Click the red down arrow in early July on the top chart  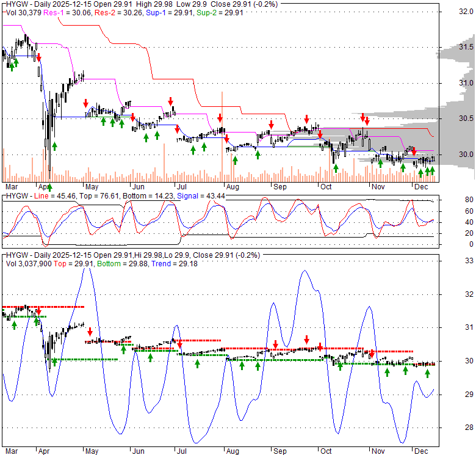pos(171,101)
